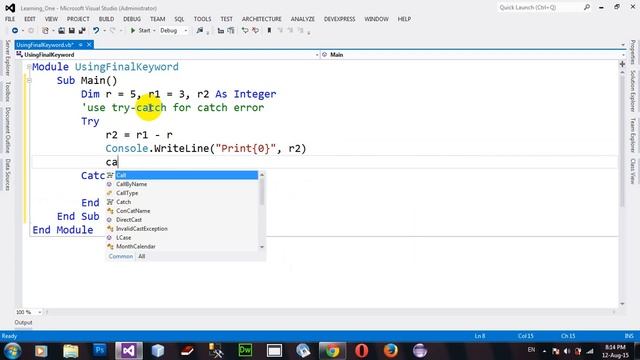Pin the UsingFinalKeyword.vb tab
640x360 pixels.
(x=81, y=45)
